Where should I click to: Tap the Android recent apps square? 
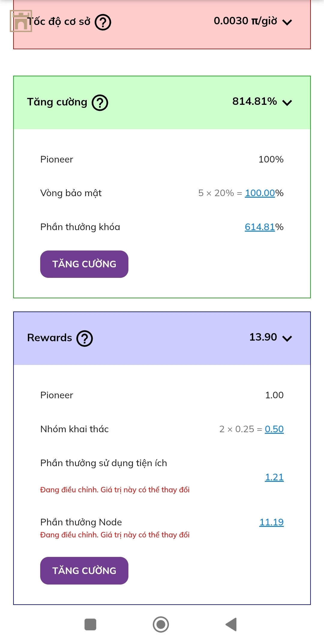[90, 624]
